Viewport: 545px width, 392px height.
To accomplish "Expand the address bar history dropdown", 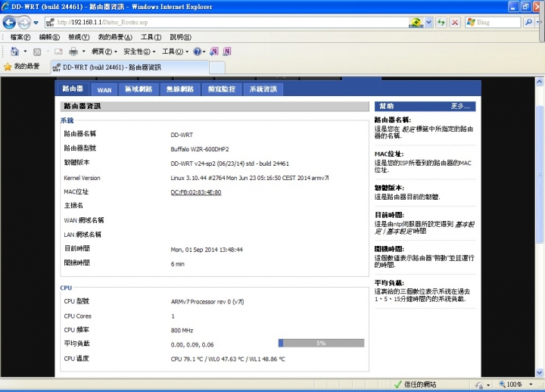I will [428, 22].
